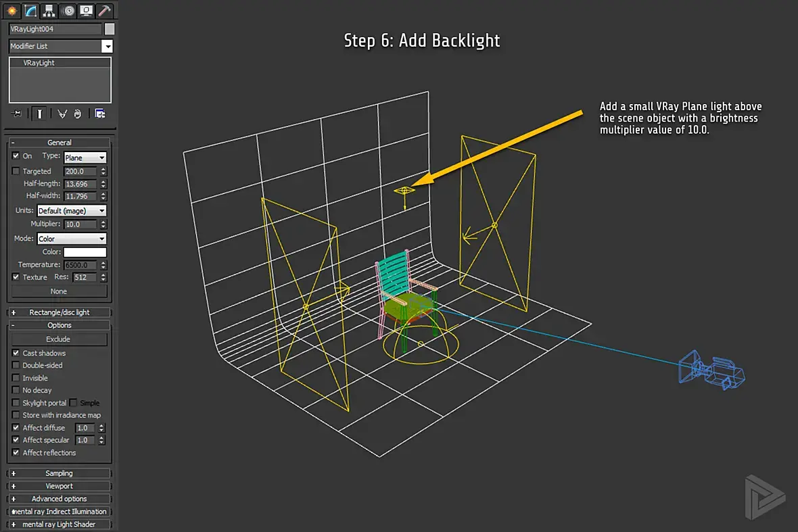
Task: Open Configure Modifier Sets icon
Action: [100, 114]
